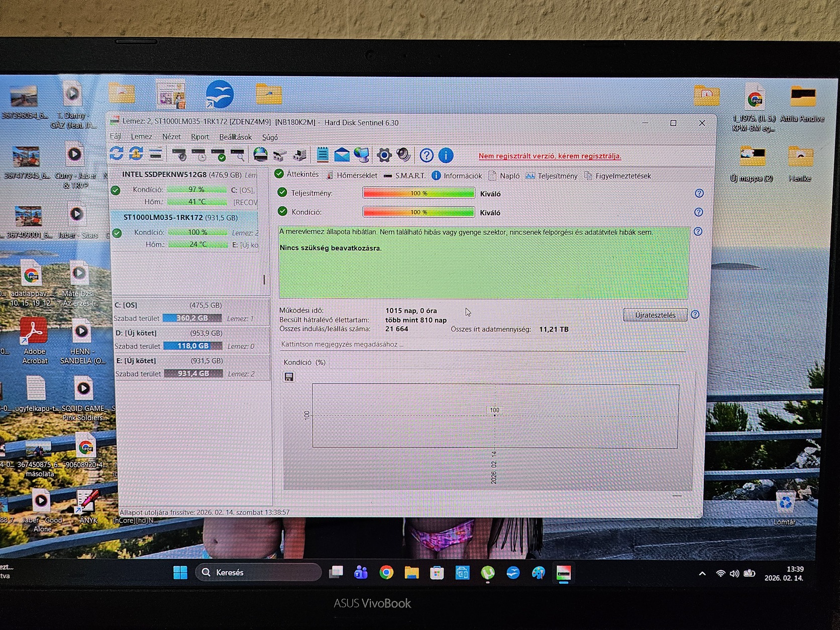
Task: Click the globe-with-monitor network toolbar icon
Action: pyautogui.click(x=361, y=155)
